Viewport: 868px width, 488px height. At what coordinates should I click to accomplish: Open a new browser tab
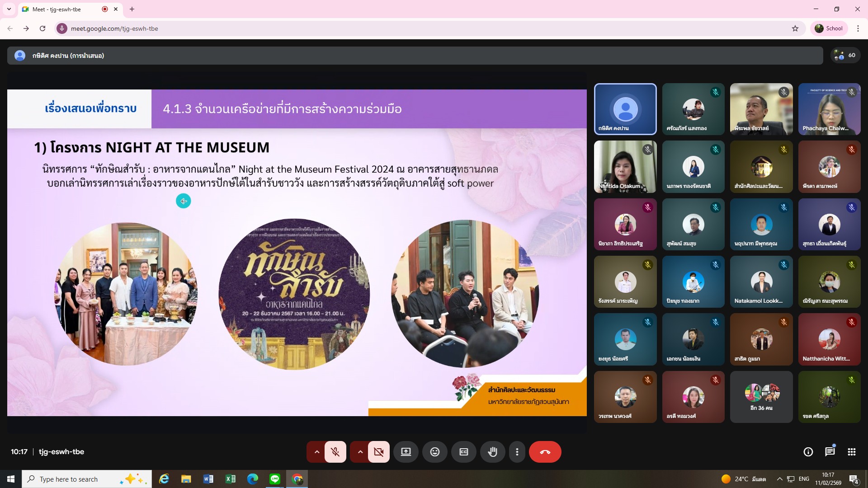(132, 9)
